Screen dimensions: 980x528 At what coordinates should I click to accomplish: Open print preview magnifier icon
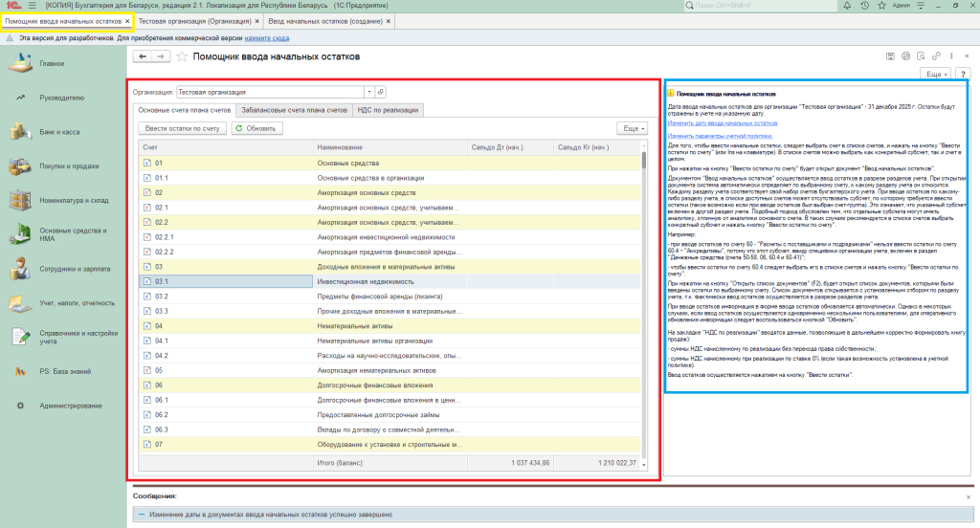921,56
